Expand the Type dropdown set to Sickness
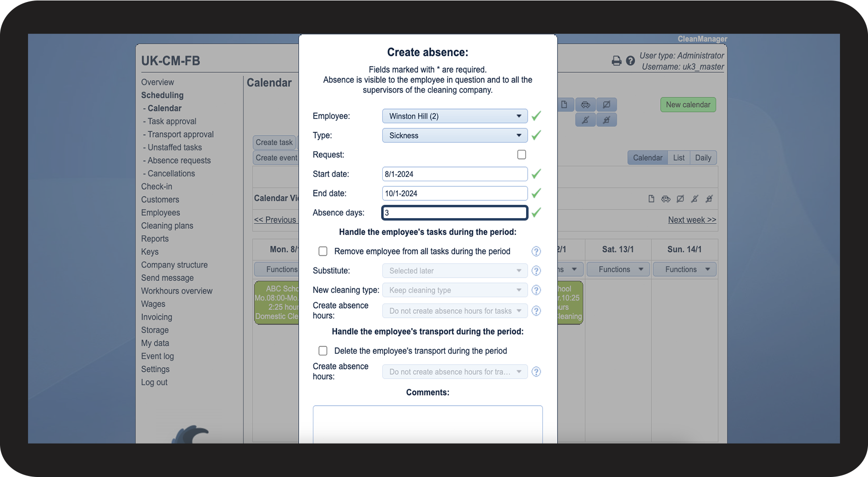 455,136
